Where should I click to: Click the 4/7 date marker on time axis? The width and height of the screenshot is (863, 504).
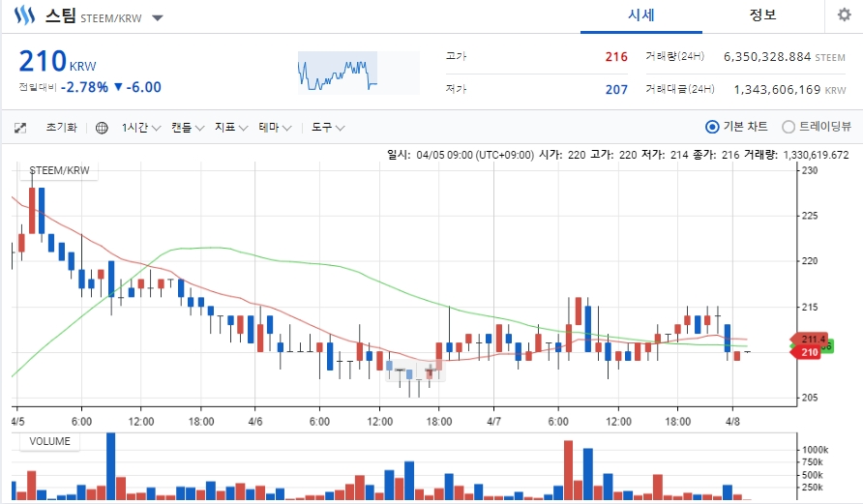click(493, 422)
